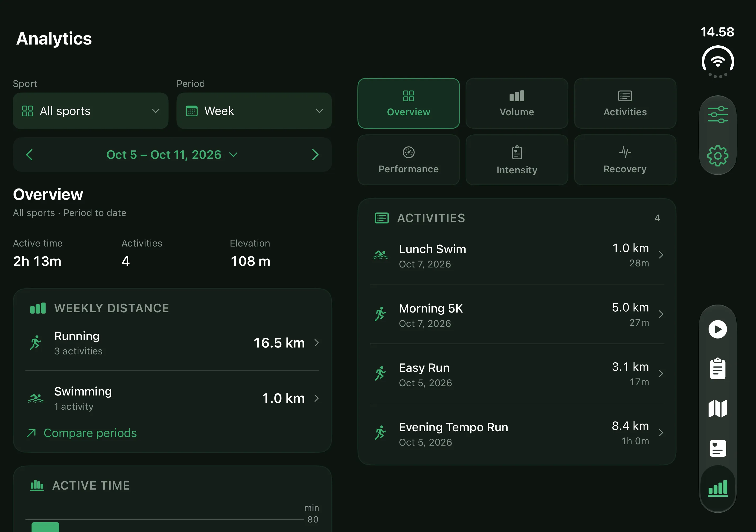Open the All sports dropdown
This screenshot has height=532, width=756.
[91, 111]
